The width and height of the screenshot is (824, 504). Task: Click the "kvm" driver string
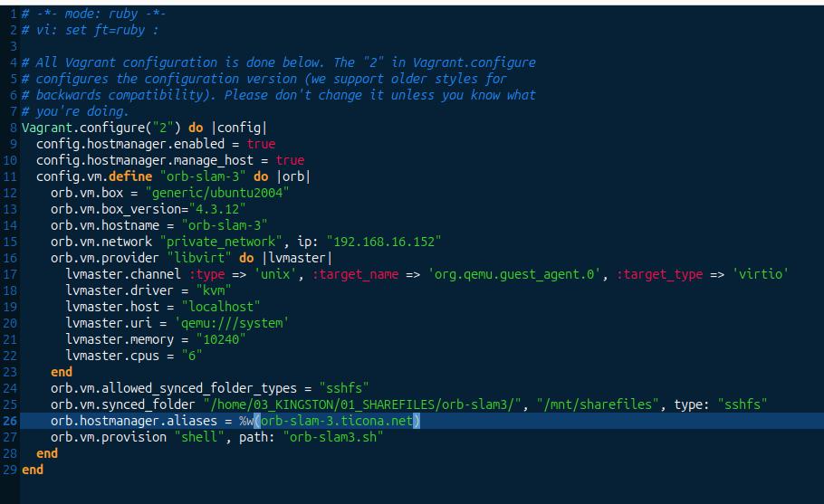(213, 290)
